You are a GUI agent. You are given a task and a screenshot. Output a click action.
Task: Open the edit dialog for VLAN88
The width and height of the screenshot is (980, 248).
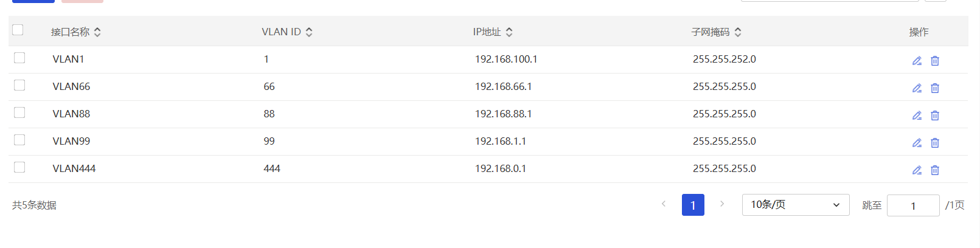click(x=917, y=115)
